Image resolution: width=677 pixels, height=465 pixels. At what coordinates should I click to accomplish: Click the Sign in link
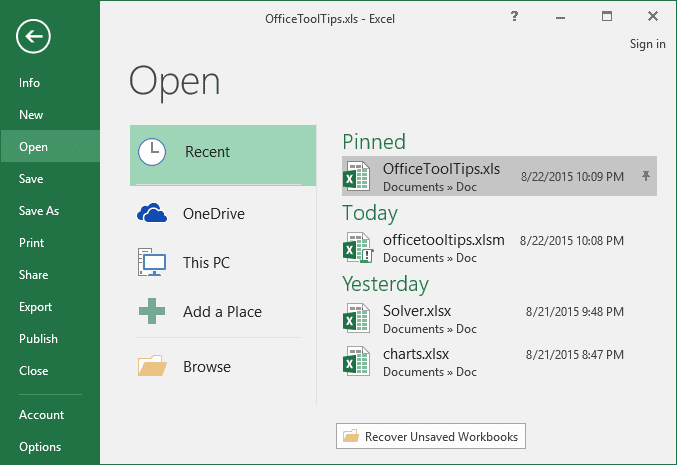pos(647,44)
